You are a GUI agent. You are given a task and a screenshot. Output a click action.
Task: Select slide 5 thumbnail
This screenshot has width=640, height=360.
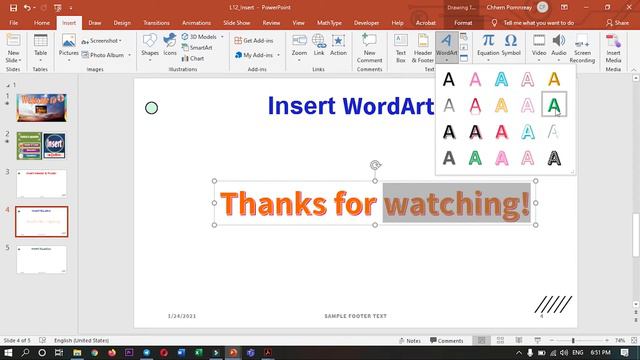tap(41, 259)
